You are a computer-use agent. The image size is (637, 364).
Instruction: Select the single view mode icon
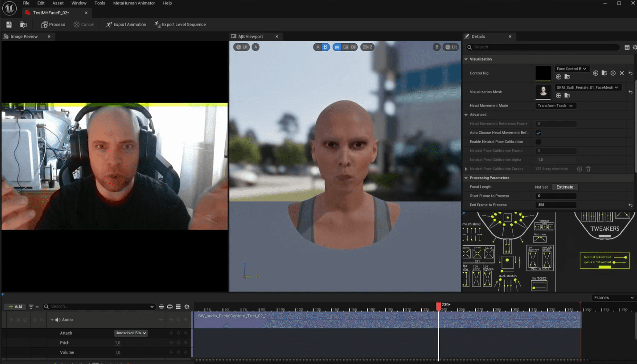pyautogui.click(x=337, y=47)
